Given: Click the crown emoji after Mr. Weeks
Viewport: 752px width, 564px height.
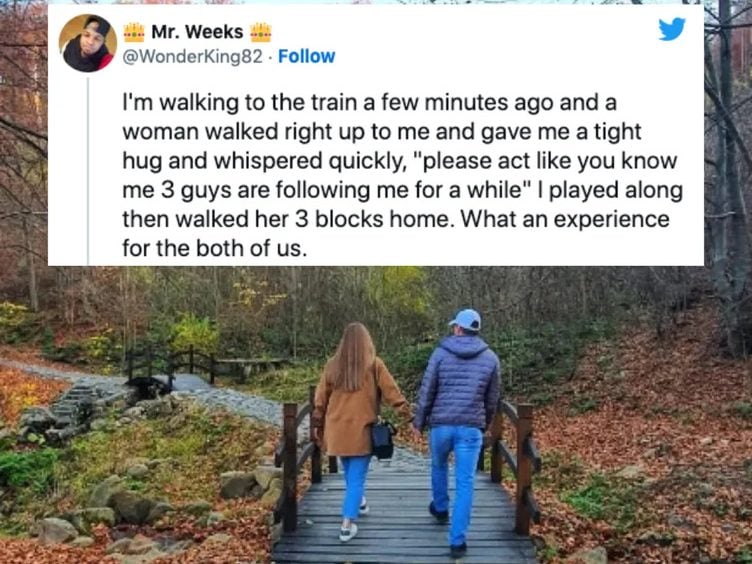Looking at the screenshot, I should (261, 32).
